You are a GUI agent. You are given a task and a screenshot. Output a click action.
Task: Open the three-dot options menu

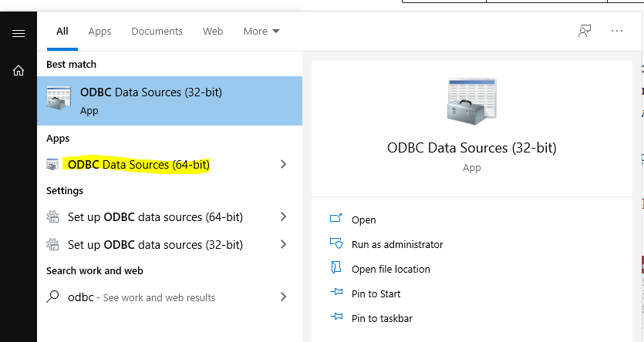616,31
